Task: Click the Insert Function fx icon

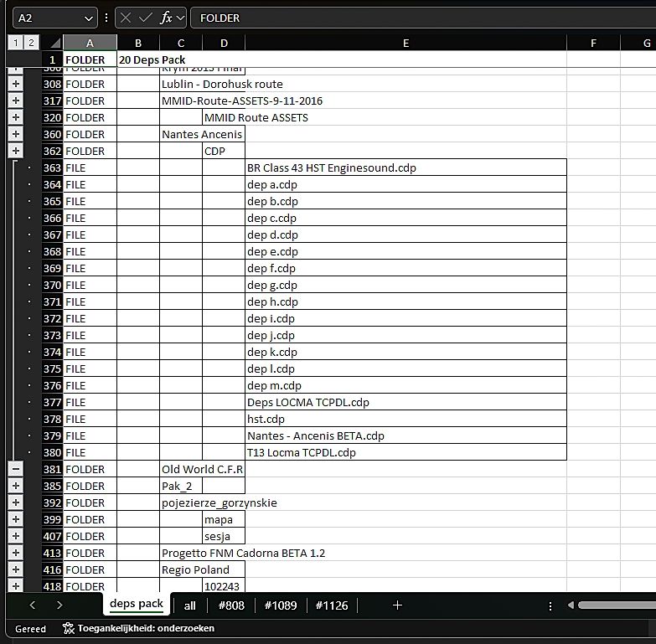Action: coord(166,18)
